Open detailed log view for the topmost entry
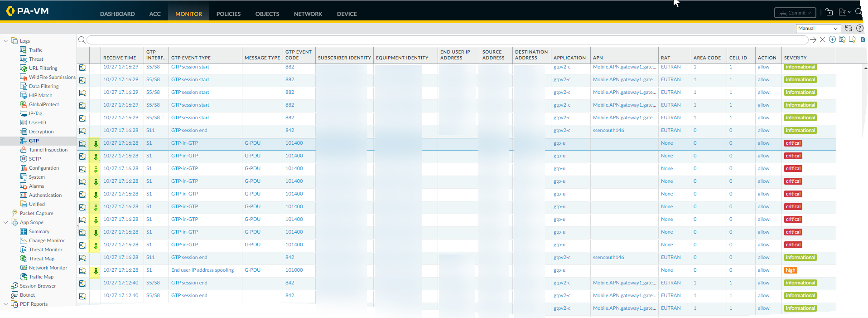 tap(82, 68)
